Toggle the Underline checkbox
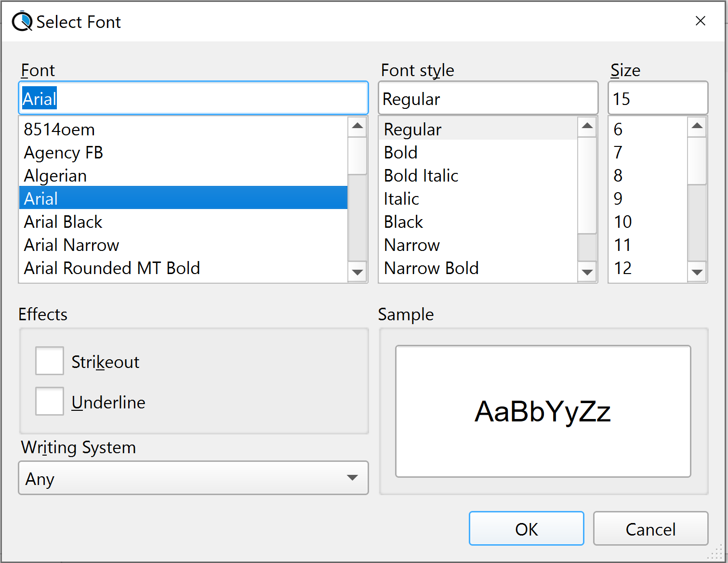Image resolution: width=728 pixels, height=563 pixels. point(50,401)
